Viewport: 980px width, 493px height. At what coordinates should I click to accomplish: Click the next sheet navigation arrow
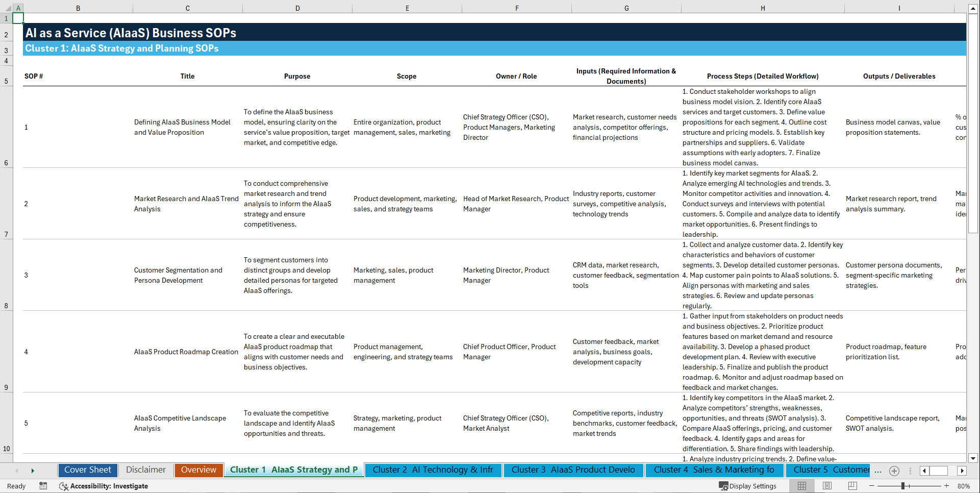point(33,471)
